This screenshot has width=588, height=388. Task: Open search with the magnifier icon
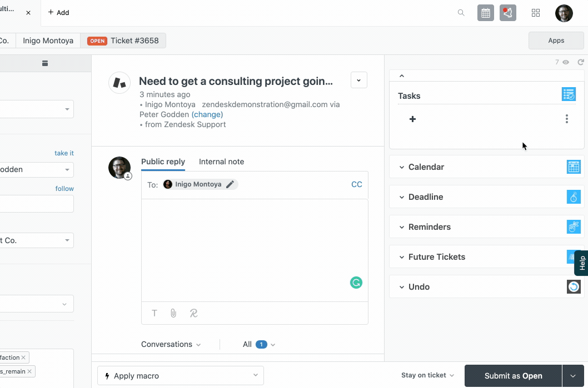tap(461, 12)
